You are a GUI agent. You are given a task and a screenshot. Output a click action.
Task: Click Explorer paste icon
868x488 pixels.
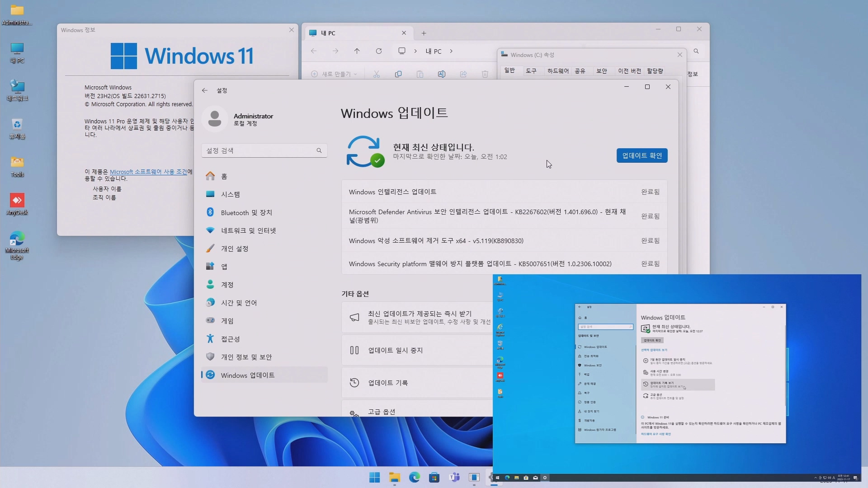[x=420, y=74]
